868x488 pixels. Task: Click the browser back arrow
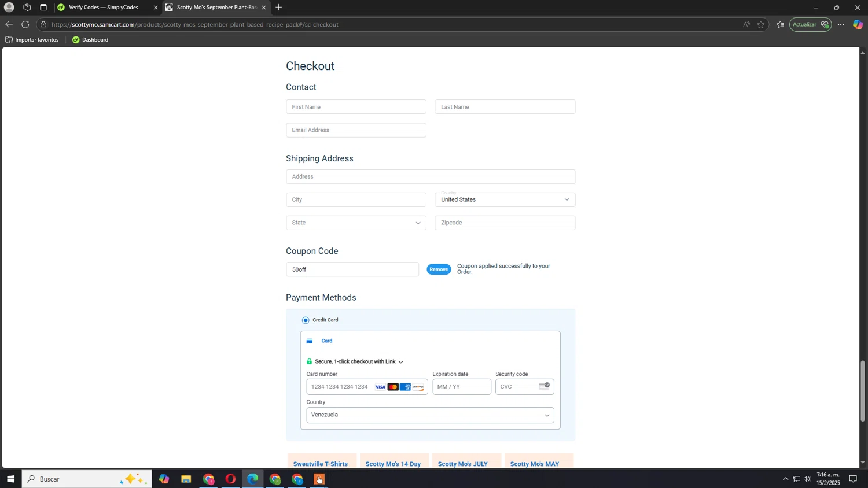click(x=9, y=24)
